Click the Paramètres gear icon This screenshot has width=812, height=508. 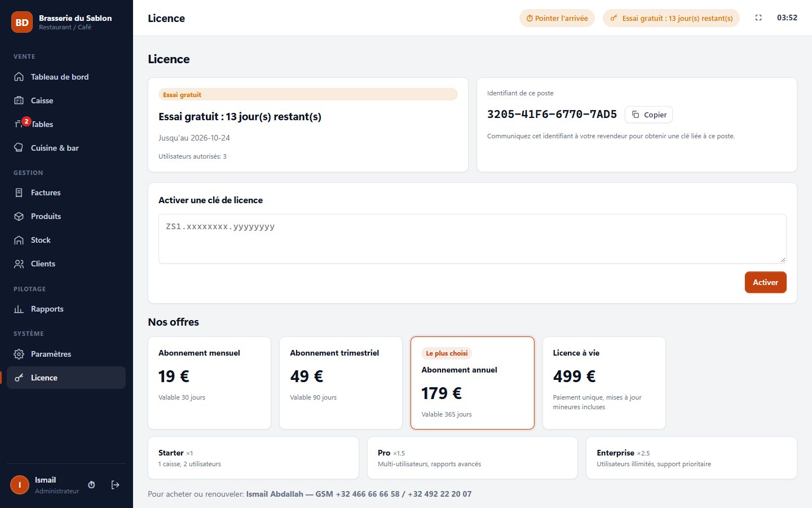point(19,354)
